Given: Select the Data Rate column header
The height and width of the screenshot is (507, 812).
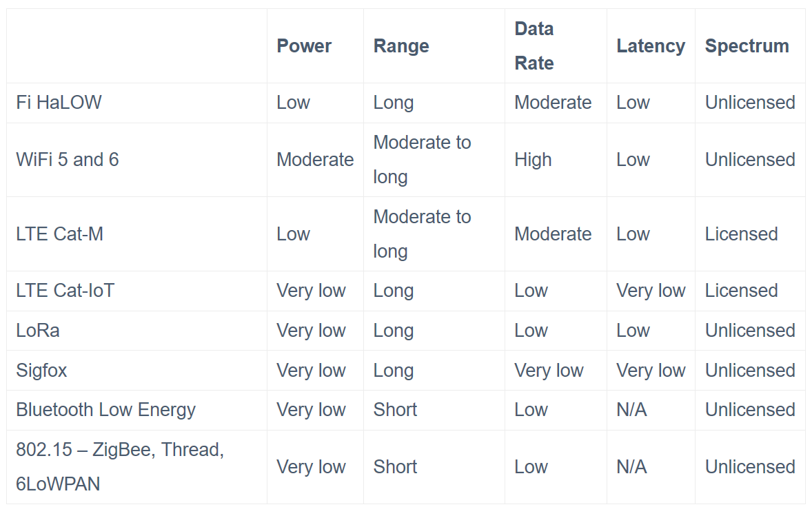Looking at the screenshot, I should [x=534, y=46].
